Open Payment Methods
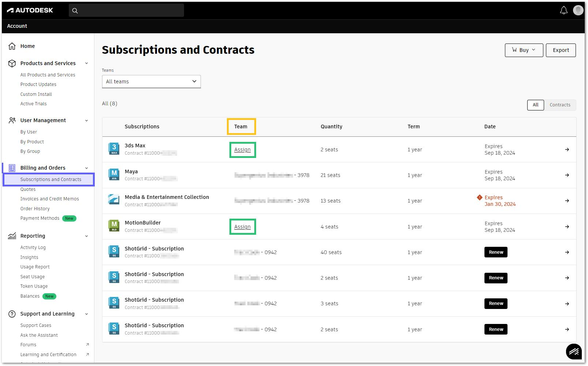 click(40, 218)
